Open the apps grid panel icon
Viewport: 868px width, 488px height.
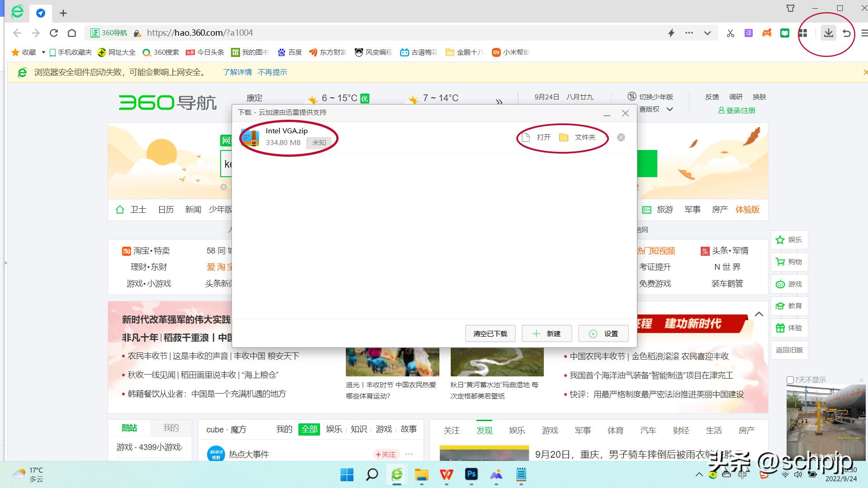(x=803, y=33)
